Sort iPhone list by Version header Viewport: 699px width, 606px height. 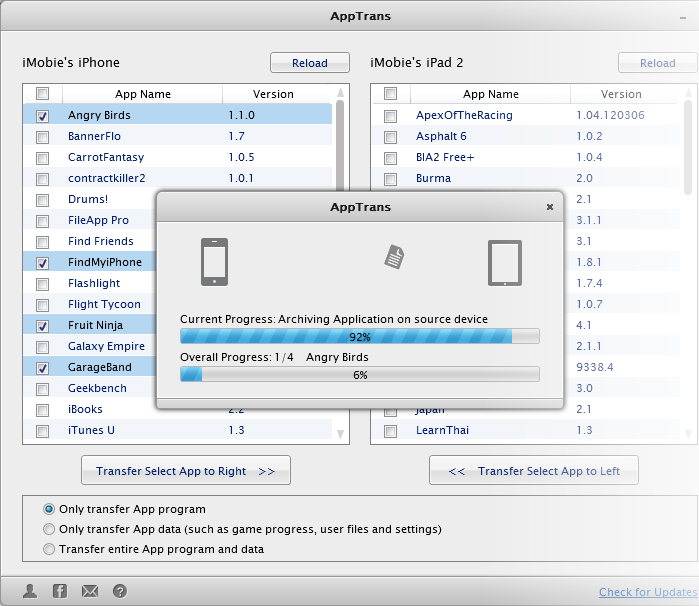point(273,94)
